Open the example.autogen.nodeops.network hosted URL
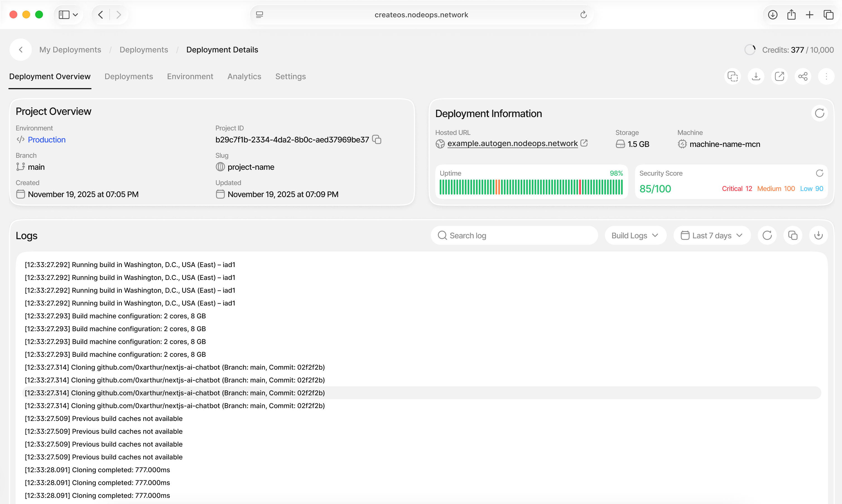 click(512, 144)
